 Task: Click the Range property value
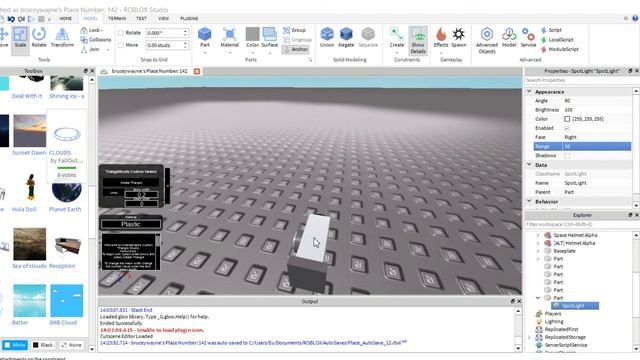(x=596, y=147)
